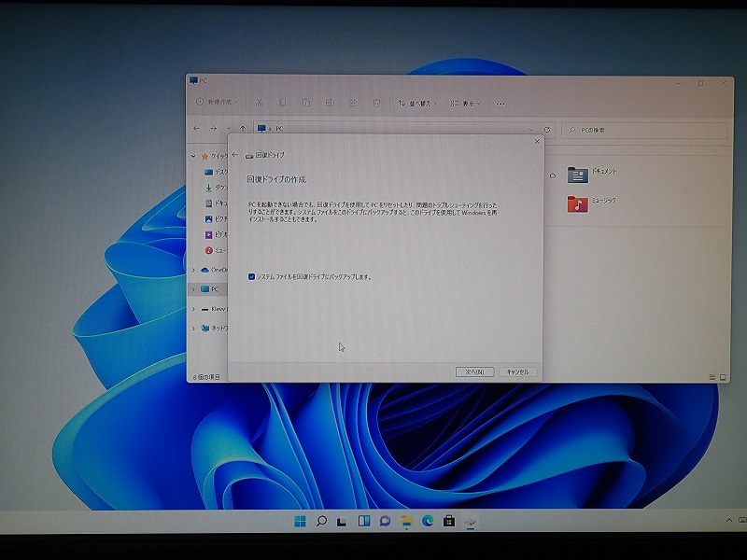747x560 pixels.
Task: Go up one folder level in Explorer
Action: 243,129
